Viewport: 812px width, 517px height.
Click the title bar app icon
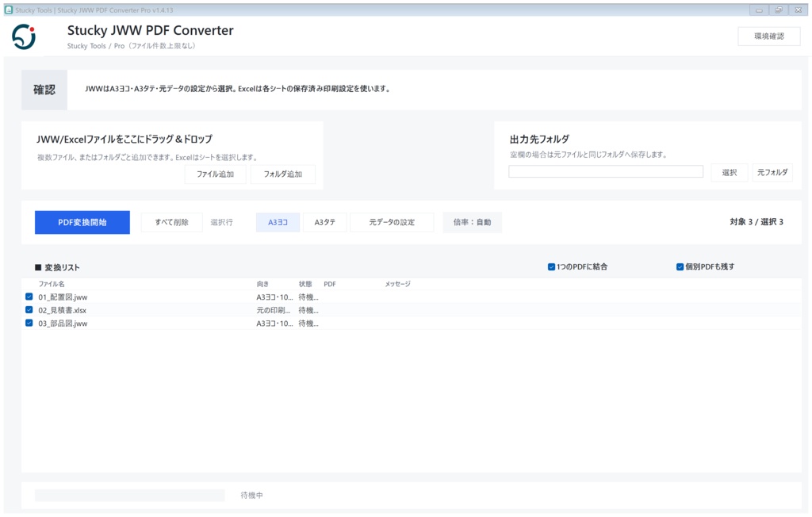click(x=9, y=10)
